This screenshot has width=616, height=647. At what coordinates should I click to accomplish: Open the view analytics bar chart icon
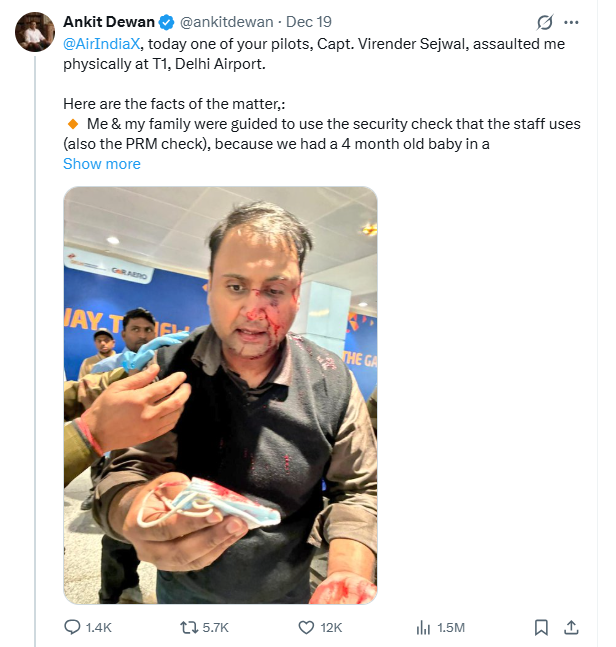click(422, 627)
